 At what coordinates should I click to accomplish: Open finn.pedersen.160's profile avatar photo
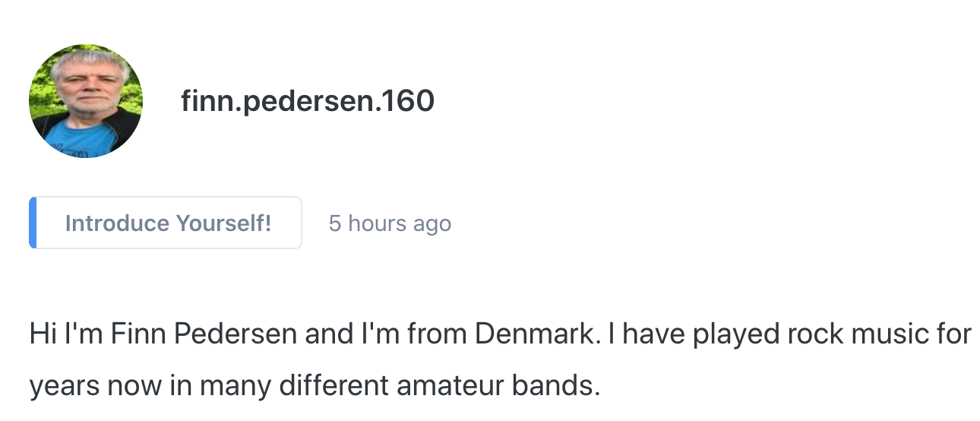86,101
